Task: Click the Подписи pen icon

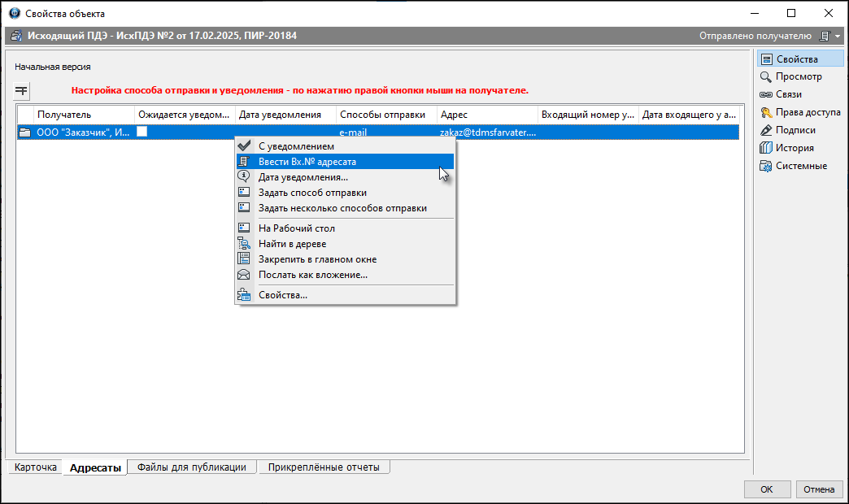Action: (765, 130)
